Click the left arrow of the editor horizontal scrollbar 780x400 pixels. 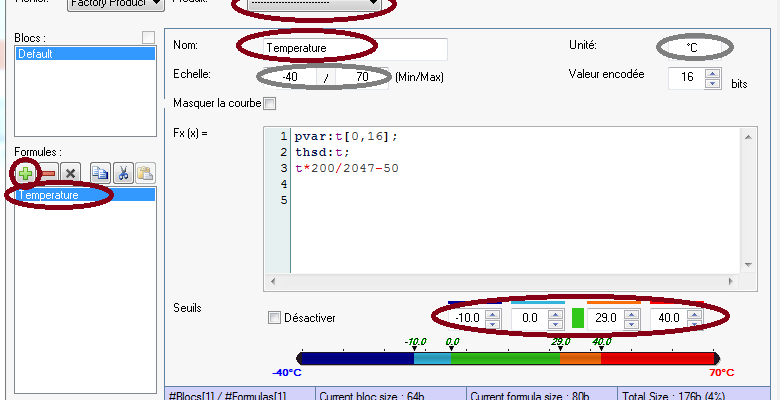[272, 282]
